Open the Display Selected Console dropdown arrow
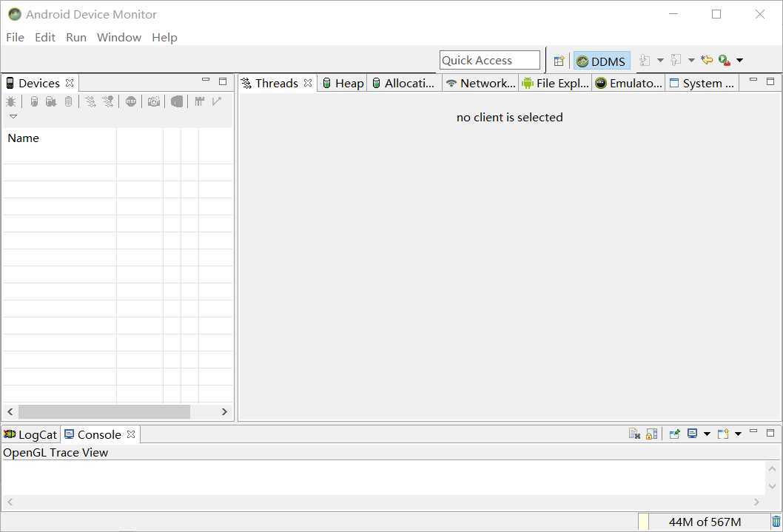783x532 pixels. [707, 434]
